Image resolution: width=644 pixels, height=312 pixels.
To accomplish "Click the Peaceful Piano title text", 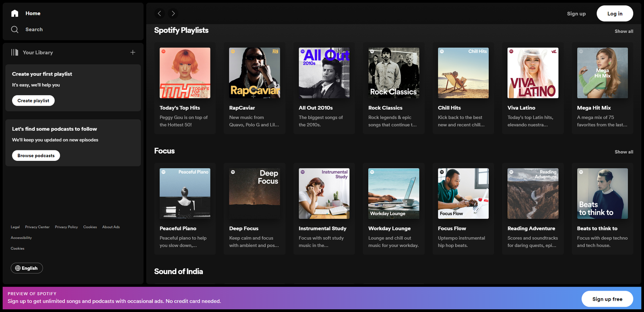I will pos(178,228).
